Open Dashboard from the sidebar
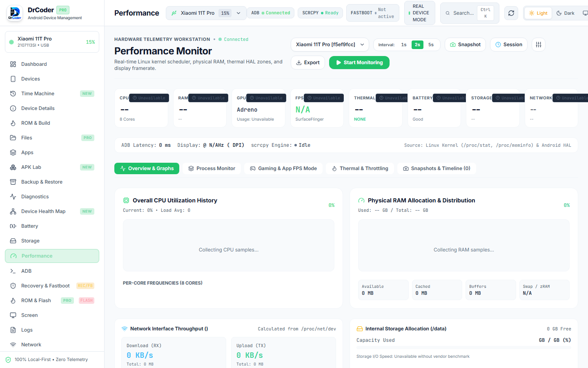Screen dimensions: 588x368 (x=52, y=64)
